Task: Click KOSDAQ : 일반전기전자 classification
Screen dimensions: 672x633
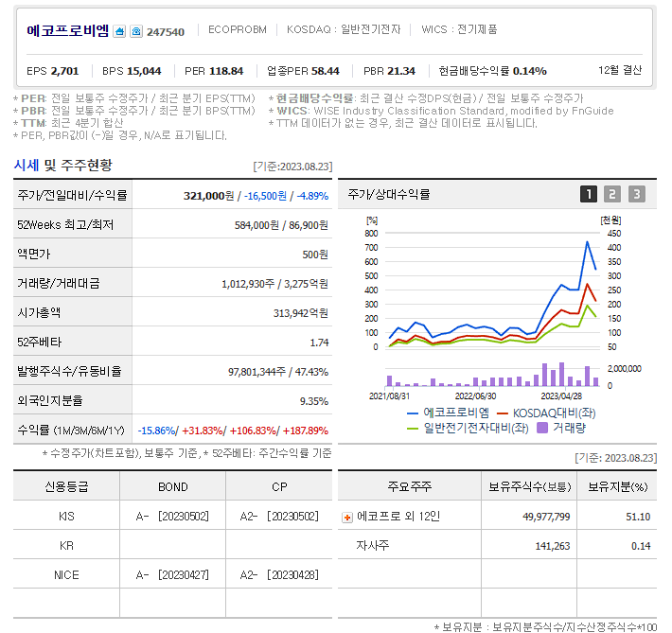Action: 344,29
